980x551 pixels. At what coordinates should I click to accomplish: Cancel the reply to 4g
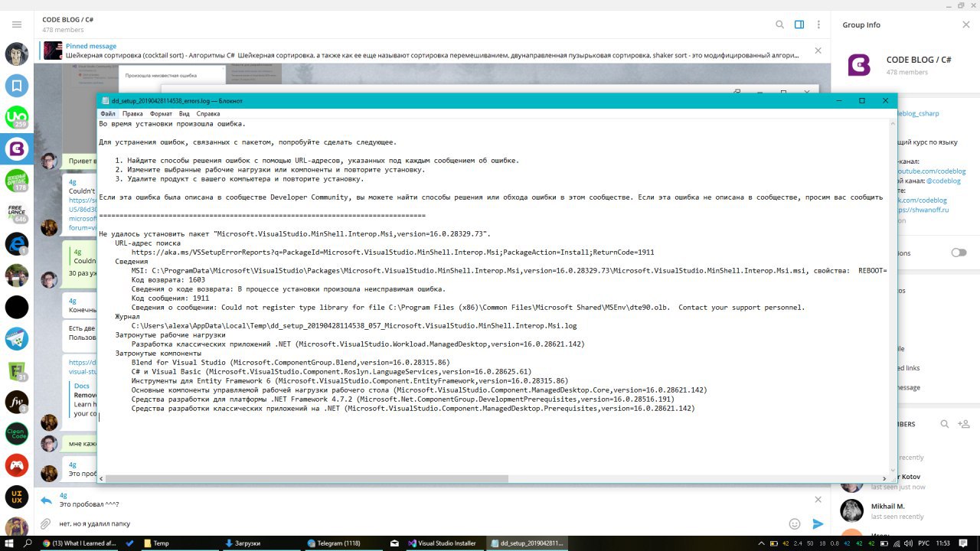point(818,500)
